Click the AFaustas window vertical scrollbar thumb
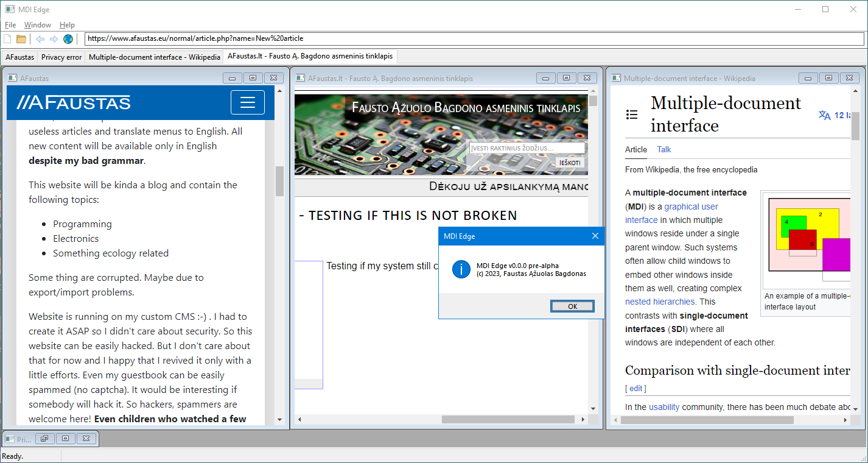868x463 pixels. coord(280,181)
